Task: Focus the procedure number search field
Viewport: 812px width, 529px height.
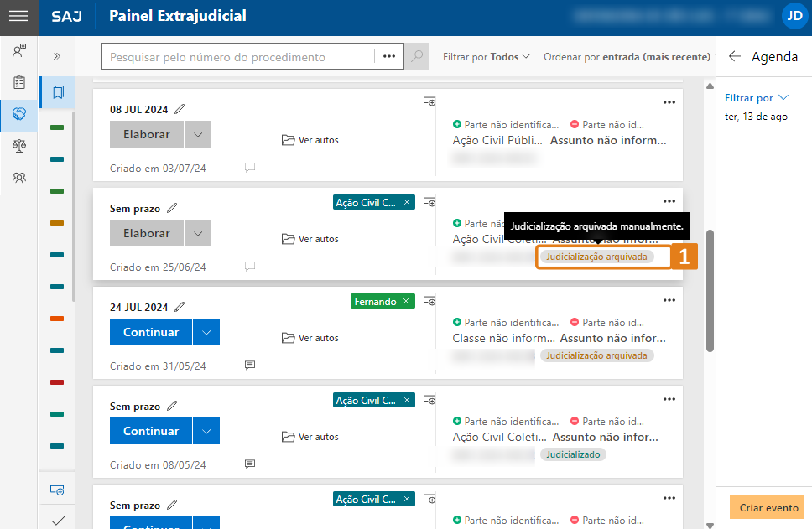Action: click(238, 56)
